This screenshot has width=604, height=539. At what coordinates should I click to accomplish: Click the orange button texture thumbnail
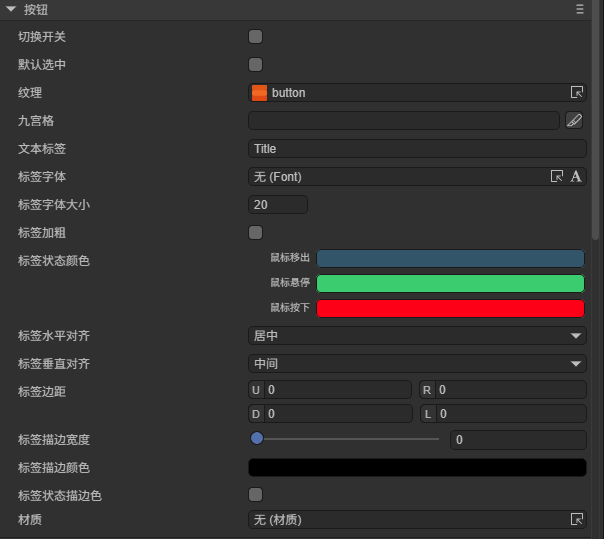click(x=259, y=93)
